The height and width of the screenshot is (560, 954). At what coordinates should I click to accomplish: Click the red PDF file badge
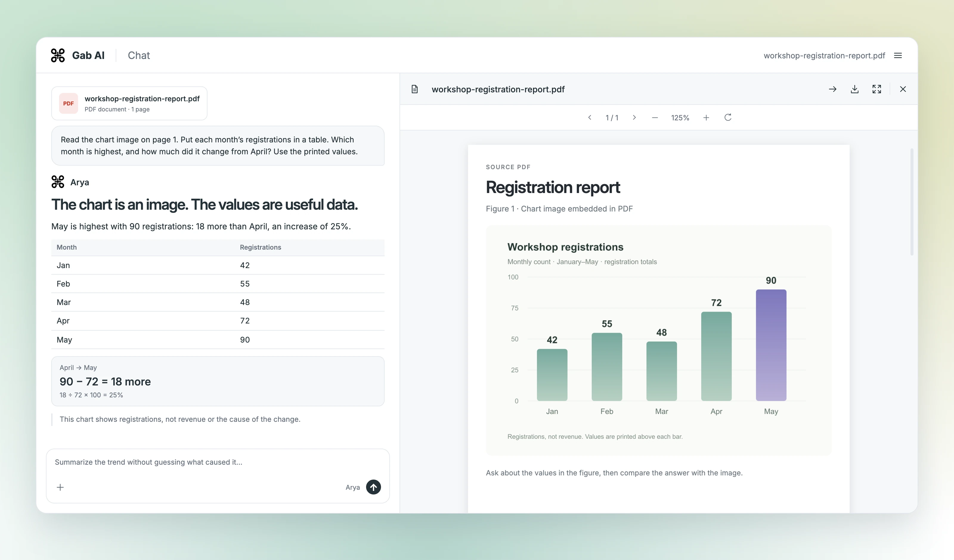point(69,103)
